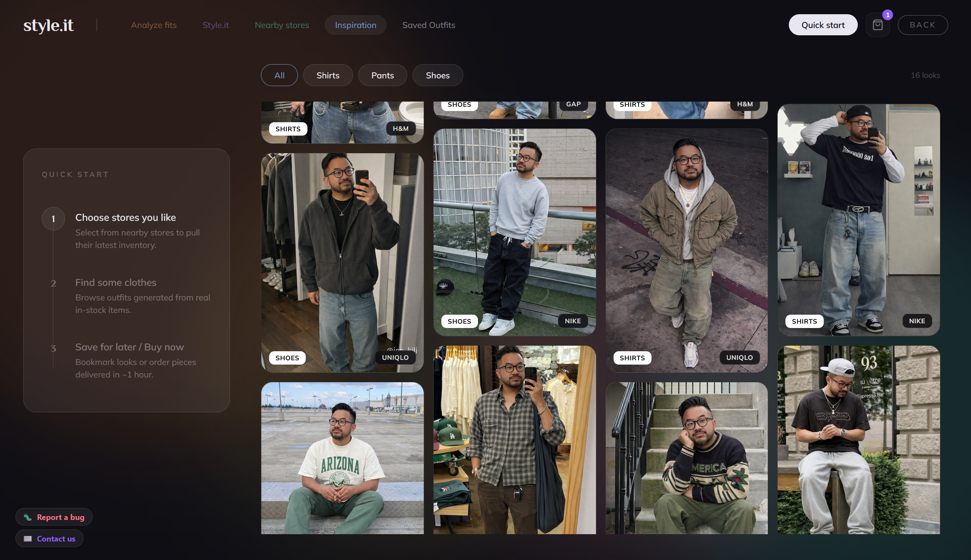Viewport: 971px width, 560px height.
Task: Open the Analyze fits menu item
Action: pyautogui.click(x=154, y=25)
